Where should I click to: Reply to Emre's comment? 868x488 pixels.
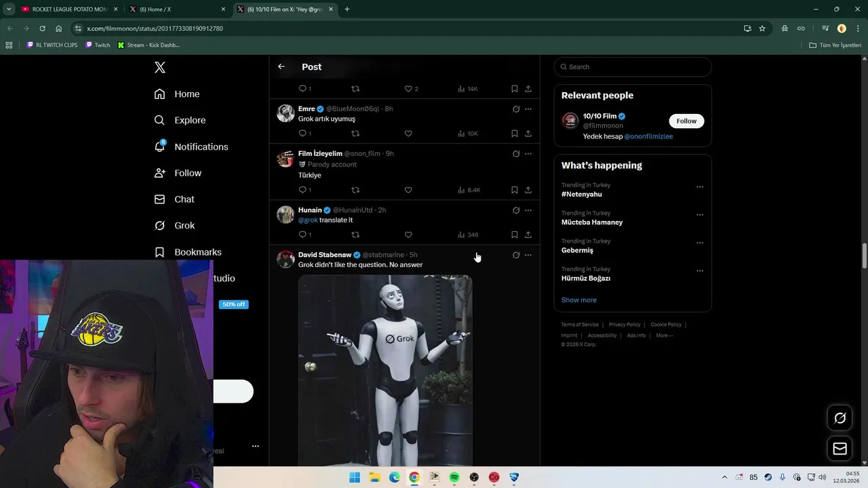click(302, 134)
